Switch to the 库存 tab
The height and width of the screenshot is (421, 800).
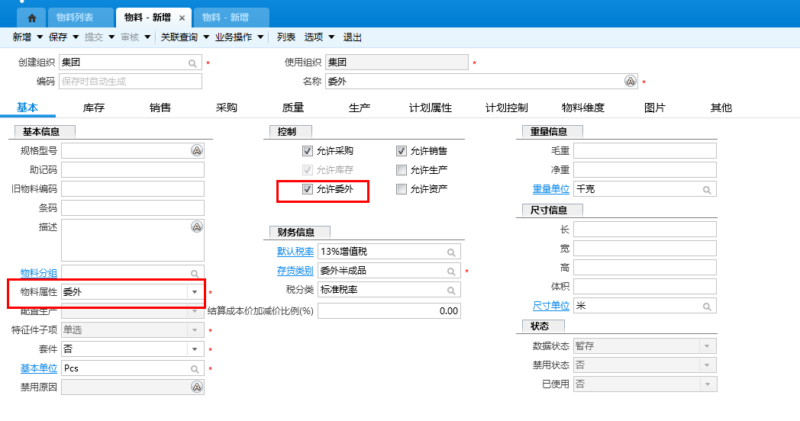(x=93, y=108)
